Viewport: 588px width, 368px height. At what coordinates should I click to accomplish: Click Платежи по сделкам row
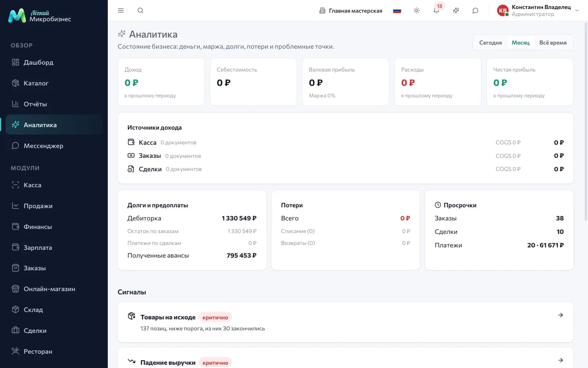point(192,243)
